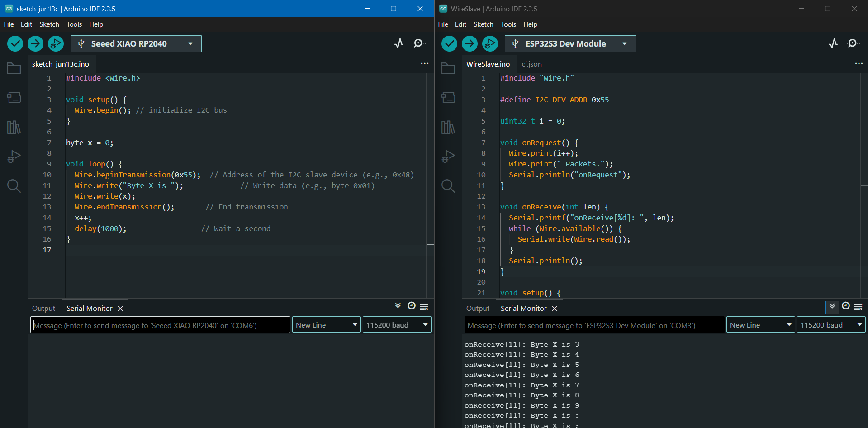Open the ESP32S3 Dev Module board selector
This screenshot has height=428, width=868.
(570, 43)
